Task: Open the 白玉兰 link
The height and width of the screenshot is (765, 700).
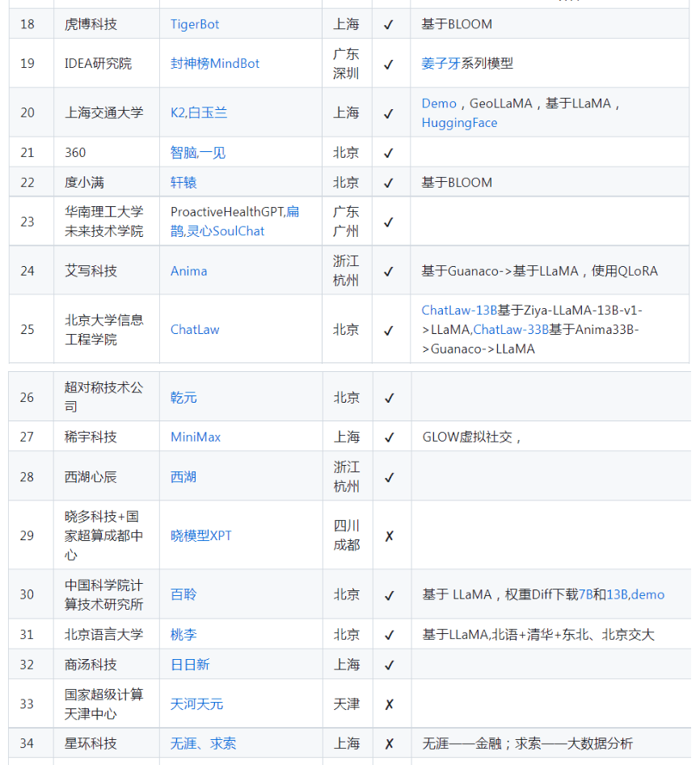Action: click(208, 112)
